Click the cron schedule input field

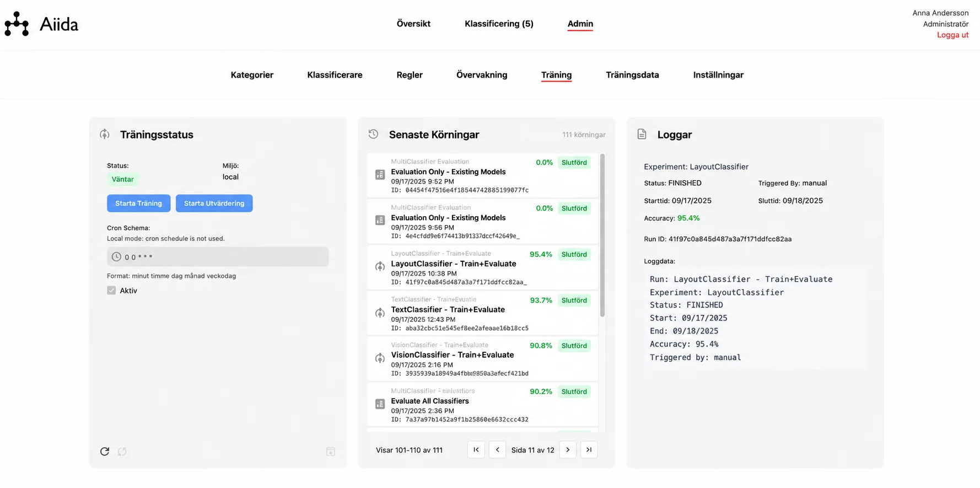tap(218, 257)
